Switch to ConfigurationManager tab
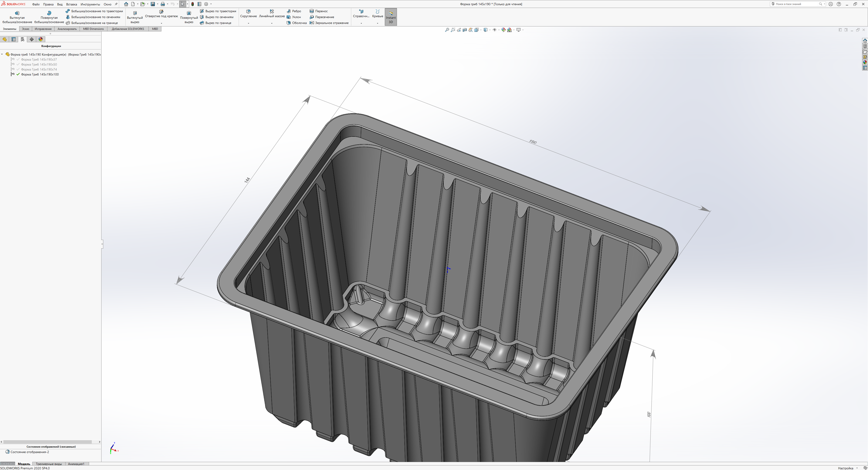 pos(23,39)
